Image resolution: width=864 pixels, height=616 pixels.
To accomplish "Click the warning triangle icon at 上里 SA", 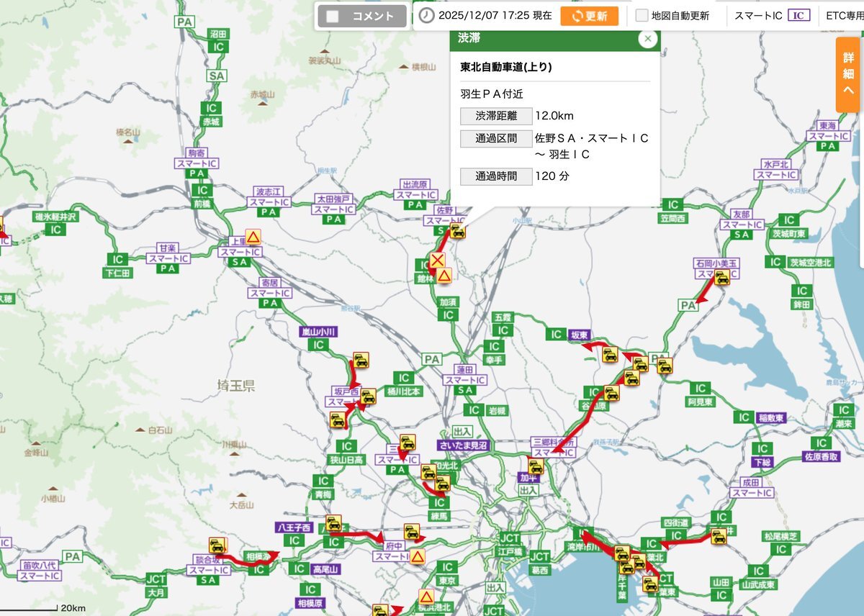I will 253,236.
